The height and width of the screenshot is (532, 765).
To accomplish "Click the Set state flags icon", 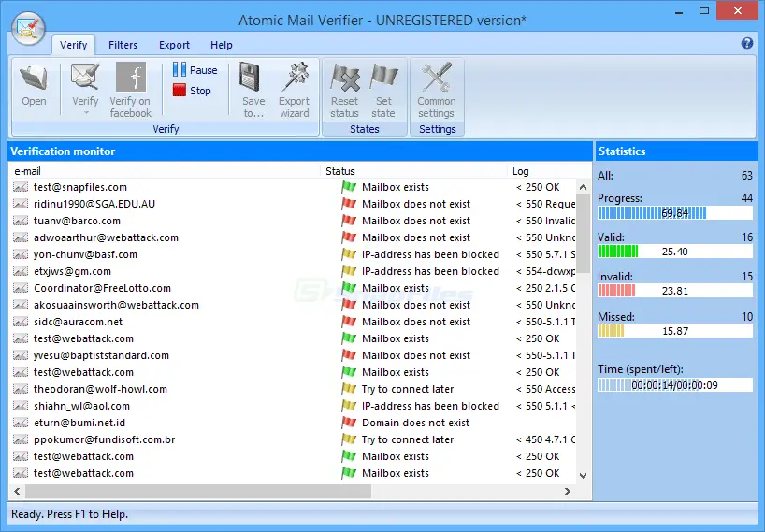I will (x=383, y=78).
